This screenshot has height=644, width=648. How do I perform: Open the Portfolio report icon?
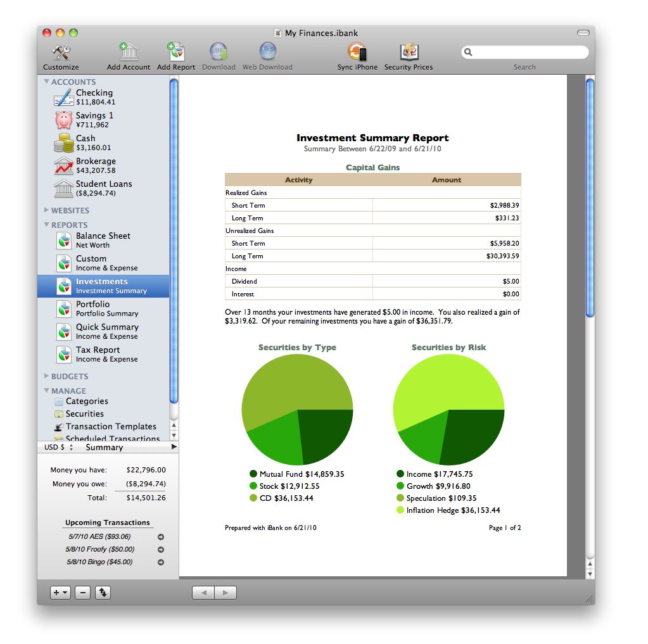point(64,308)
